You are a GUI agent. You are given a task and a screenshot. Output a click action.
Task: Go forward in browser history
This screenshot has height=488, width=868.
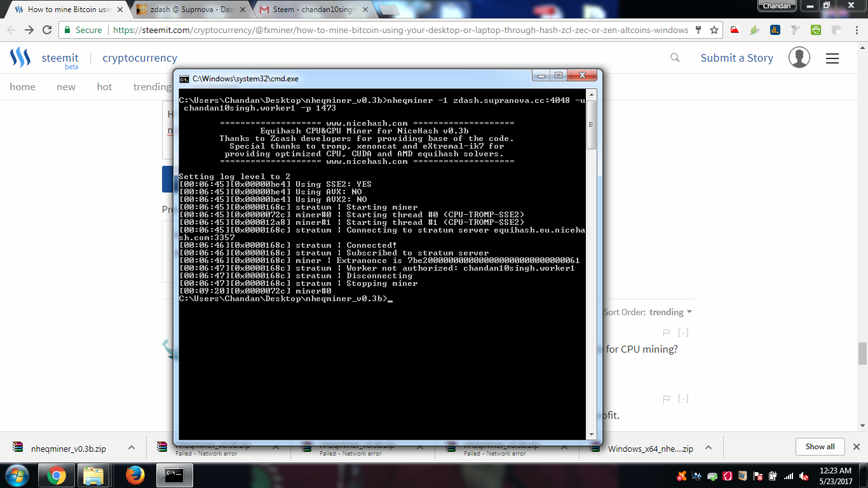[29, 30]
